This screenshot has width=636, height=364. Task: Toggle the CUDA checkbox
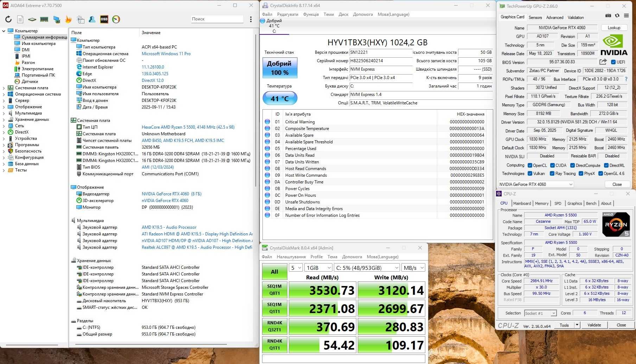click(x=552, y=165)
